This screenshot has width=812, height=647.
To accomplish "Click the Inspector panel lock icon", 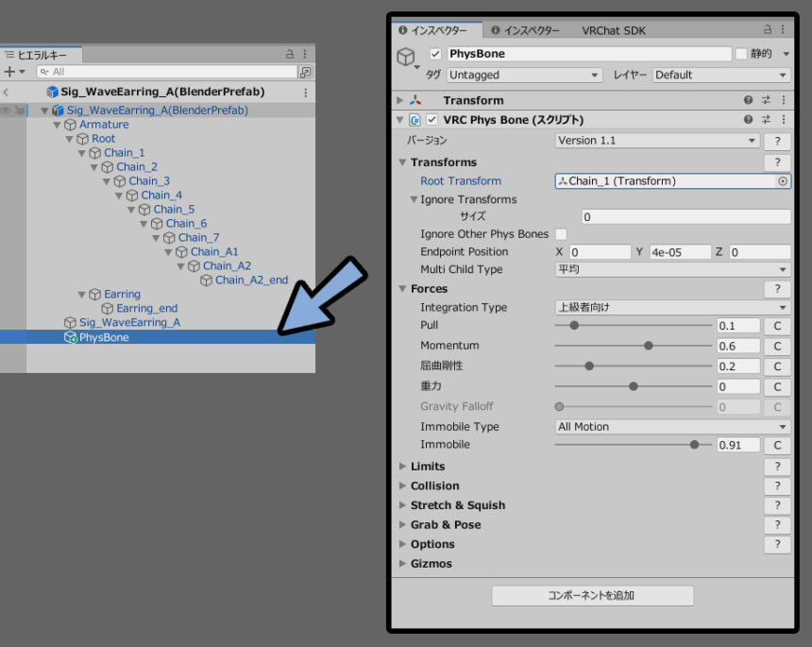I will (x=768, y=30).
